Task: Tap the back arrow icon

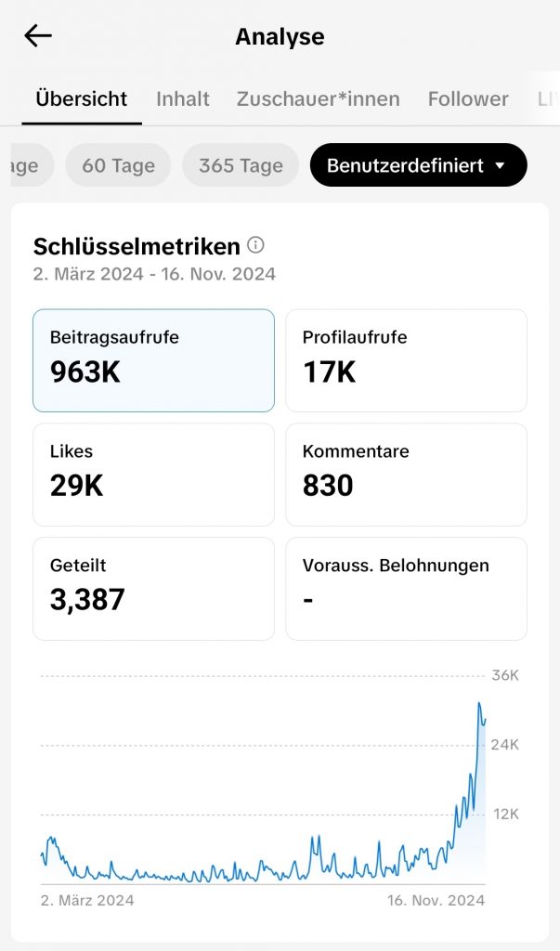Action: tap(38, 36)
